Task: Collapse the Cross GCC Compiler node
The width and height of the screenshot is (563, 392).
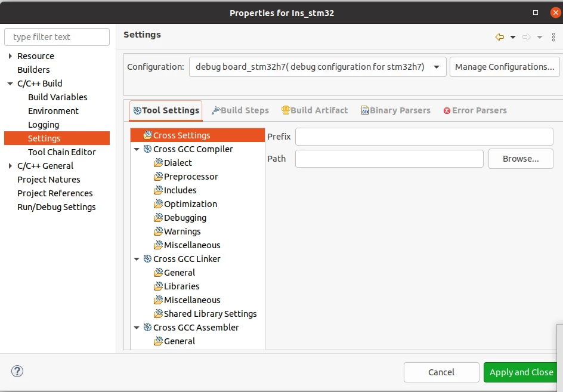Action: point(137,149)
